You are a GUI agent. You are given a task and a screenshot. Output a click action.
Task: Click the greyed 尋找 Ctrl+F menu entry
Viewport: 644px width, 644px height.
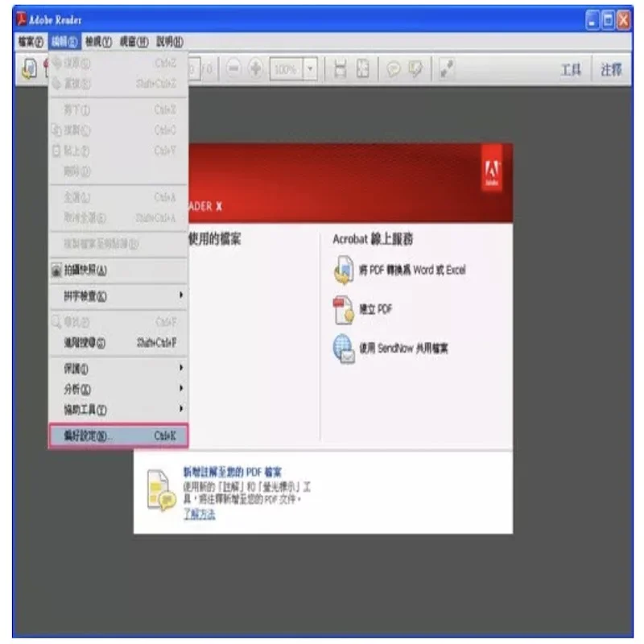[x=118, y=322]
